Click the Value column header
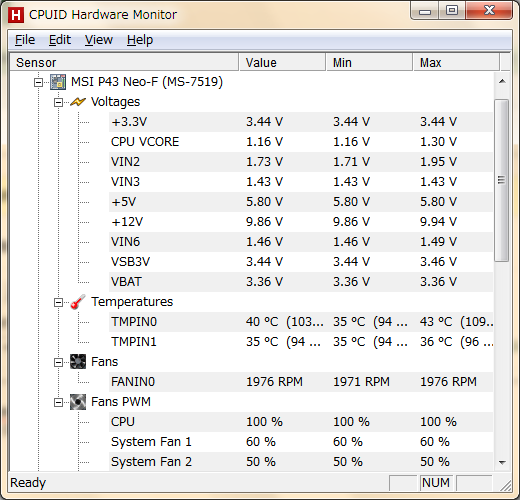The width and height of the screenshot is (520, 500). [282, 62]
